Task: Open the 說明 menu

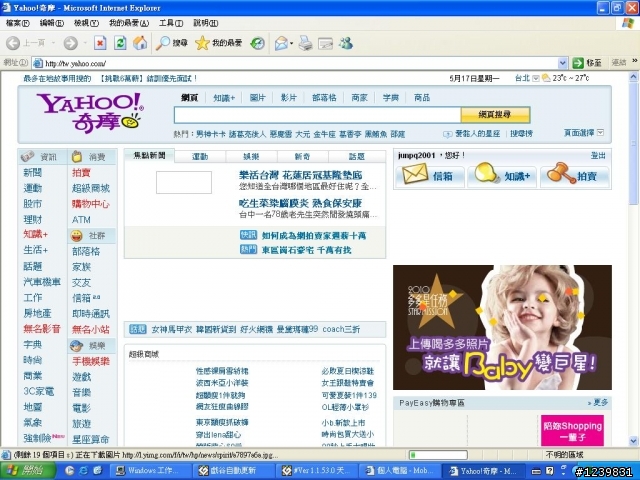Action: pos(205,23)
